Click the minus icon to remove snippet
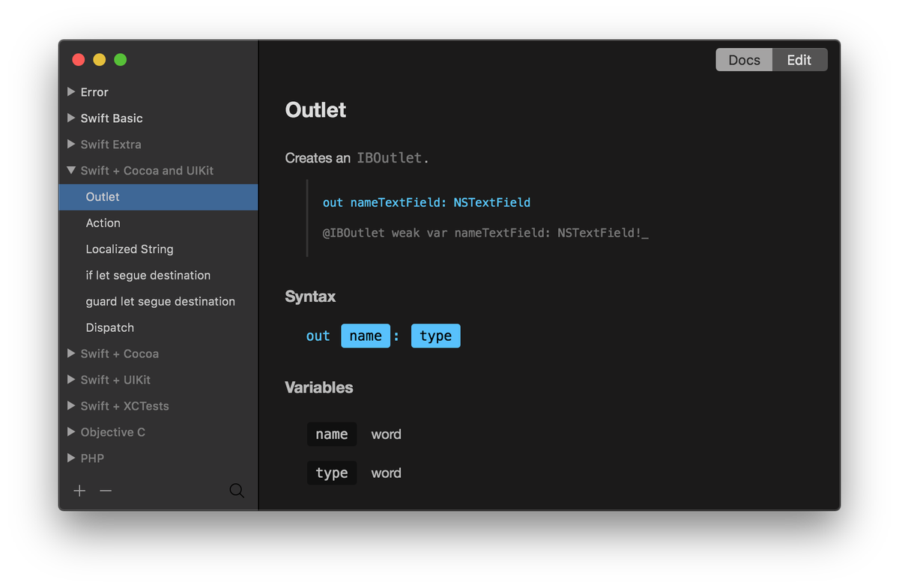The width and height of the screenshot is (899, 588). (x=106, y=491)
